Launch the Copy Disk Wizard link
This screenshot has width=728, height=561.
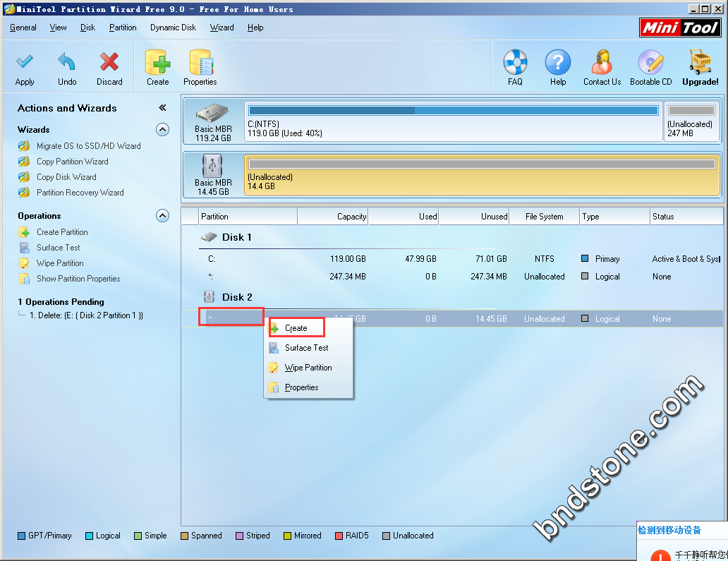[x=66, y=177]
